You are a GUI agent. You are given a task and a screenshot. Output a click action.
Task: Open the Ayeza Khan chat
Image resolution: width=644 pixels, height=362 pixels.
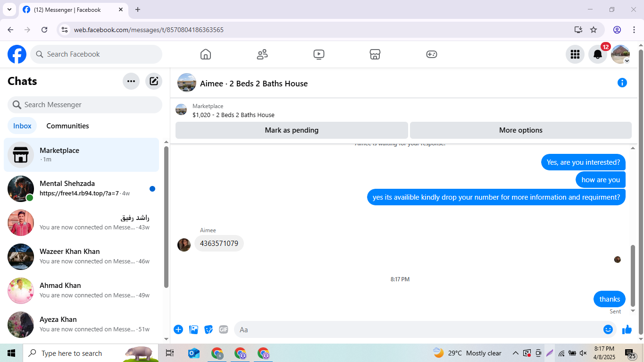click(81, 325)
